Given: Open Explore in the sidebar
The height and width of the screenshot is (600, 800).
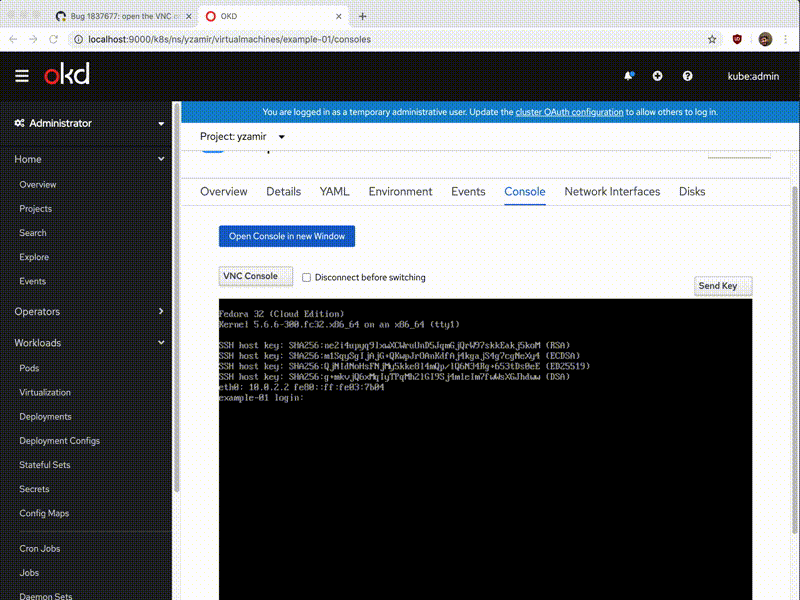Looking at the screenshot, I should [x=34, y=257].
